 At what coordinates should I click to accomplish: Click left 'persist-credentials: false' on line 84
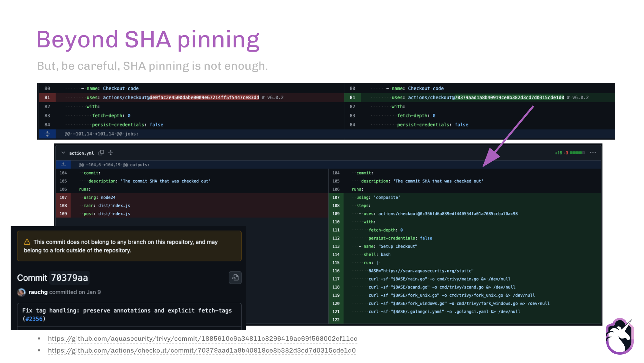point(128,125)
